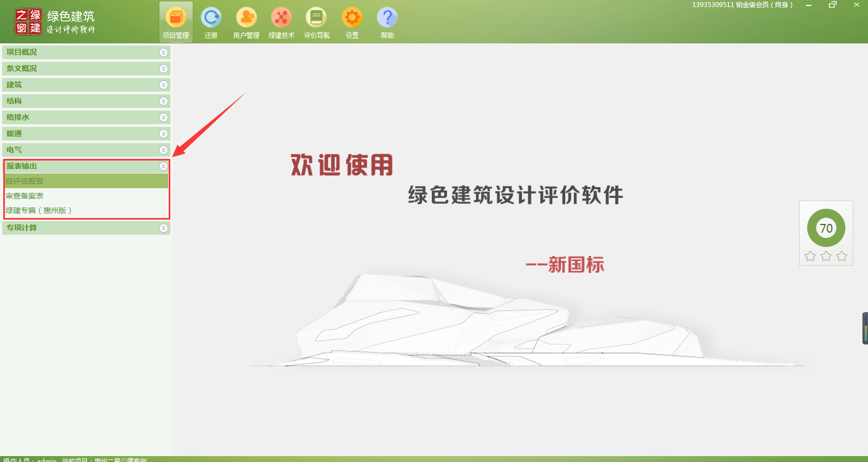868x462 pixels.
Task: Click the green score circle showing 70
Action: (x=826, y=228)
